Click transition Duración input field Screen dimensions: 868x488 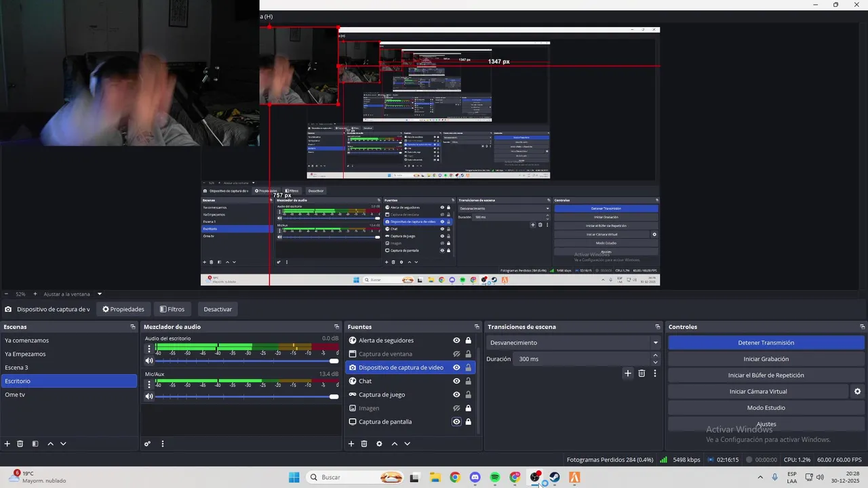580,359
